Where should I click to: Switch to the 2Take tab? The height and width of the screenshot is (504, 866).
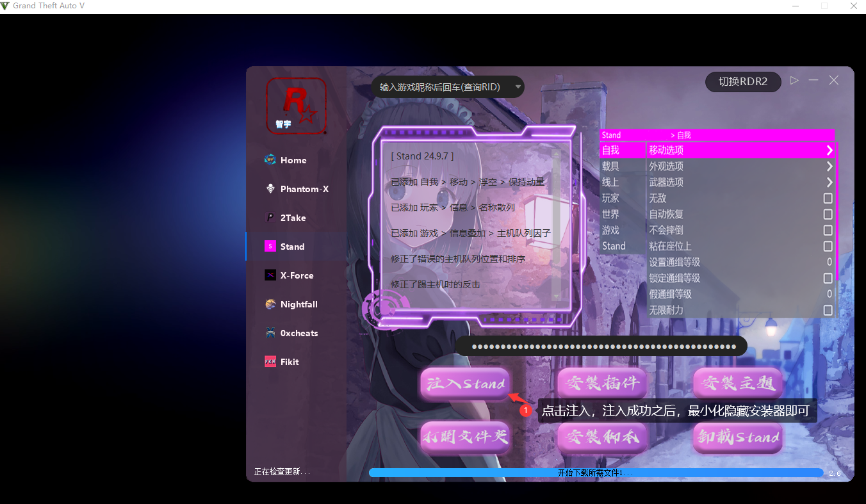click(293, 218)
